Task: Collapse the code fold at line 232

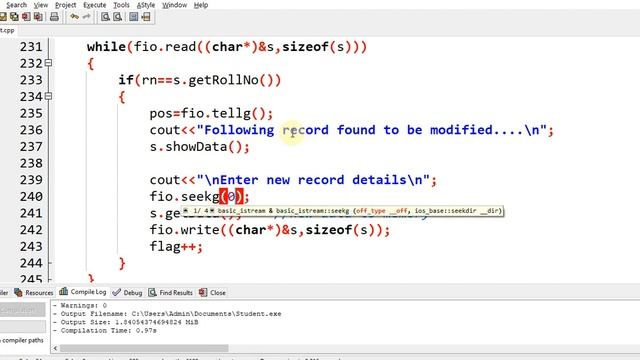Action: [x=49, y=63]
